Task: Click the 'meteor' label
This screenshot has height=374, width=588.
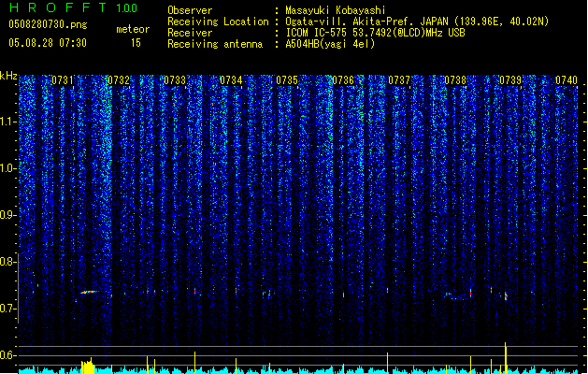Action: (x=133, y=29)
